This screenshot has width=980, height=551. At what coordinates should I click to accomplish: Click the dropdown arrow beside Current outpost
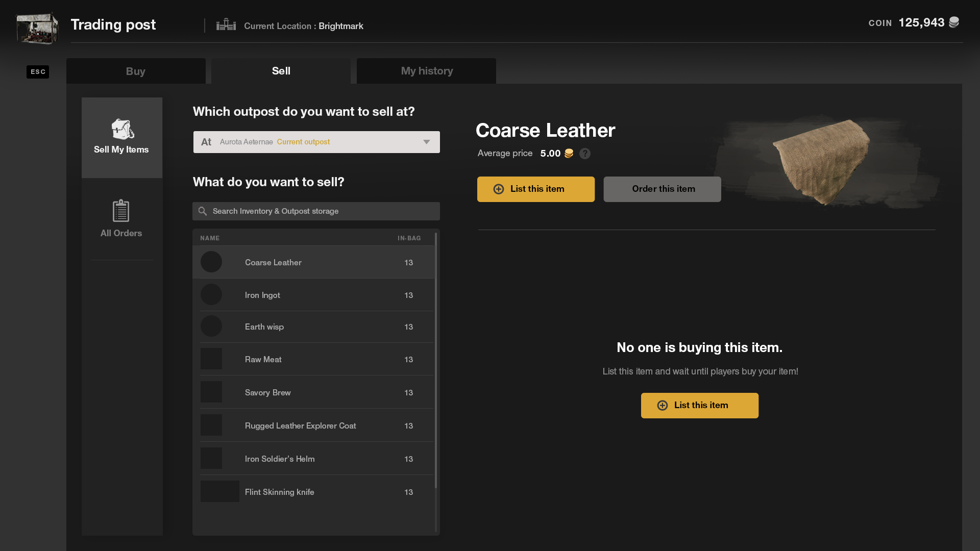427,142
